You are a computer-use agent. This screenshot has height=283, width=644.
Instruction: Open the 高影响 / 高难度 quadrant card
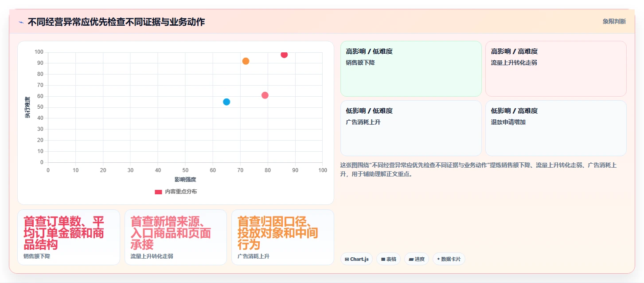[556, 69]
